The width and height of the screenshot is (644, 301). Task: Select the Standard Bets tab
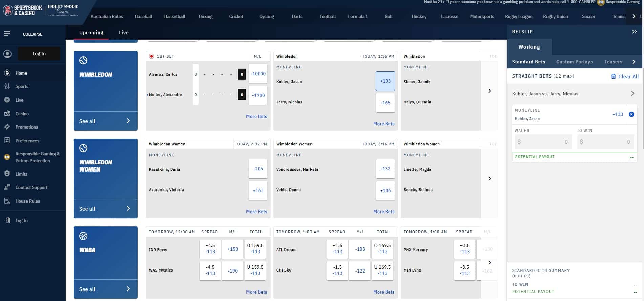[529, 62]
